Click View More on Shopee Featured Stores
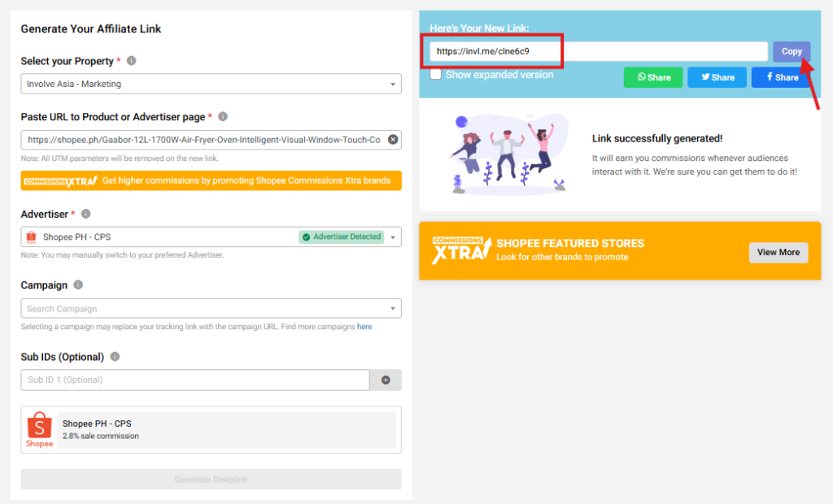The width and height of the screenshot is (833, 504). pos(778,253)
